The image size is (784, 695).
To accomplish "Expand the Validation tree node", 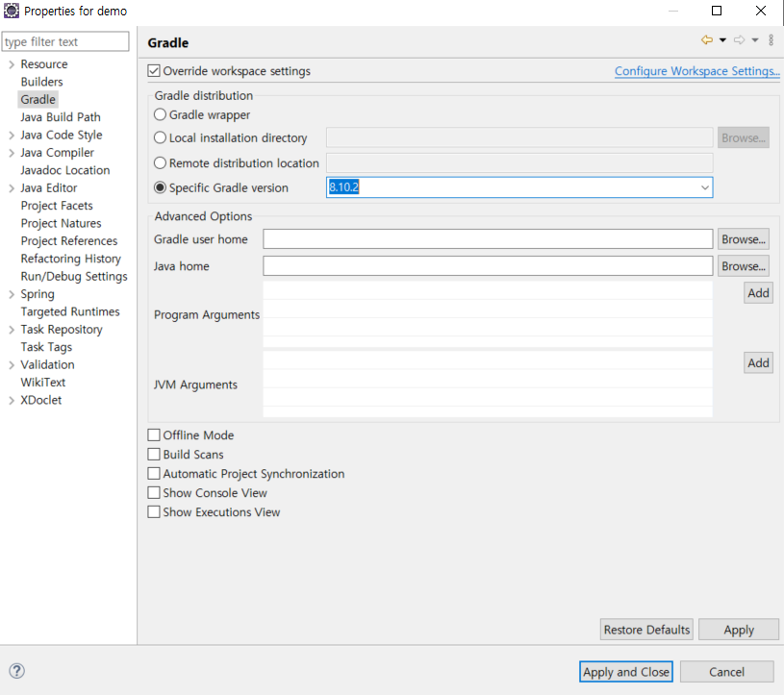I will (x=12, y=365).
